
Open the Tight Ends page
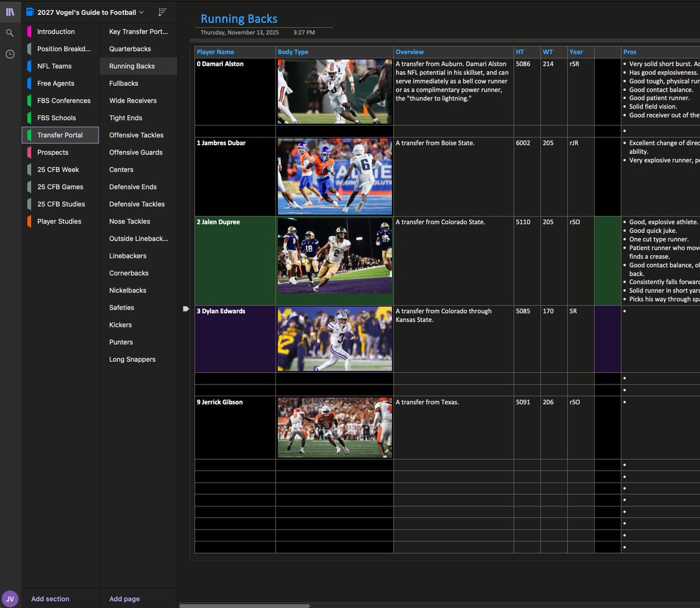pyautogui.click(x=138, y=118)
